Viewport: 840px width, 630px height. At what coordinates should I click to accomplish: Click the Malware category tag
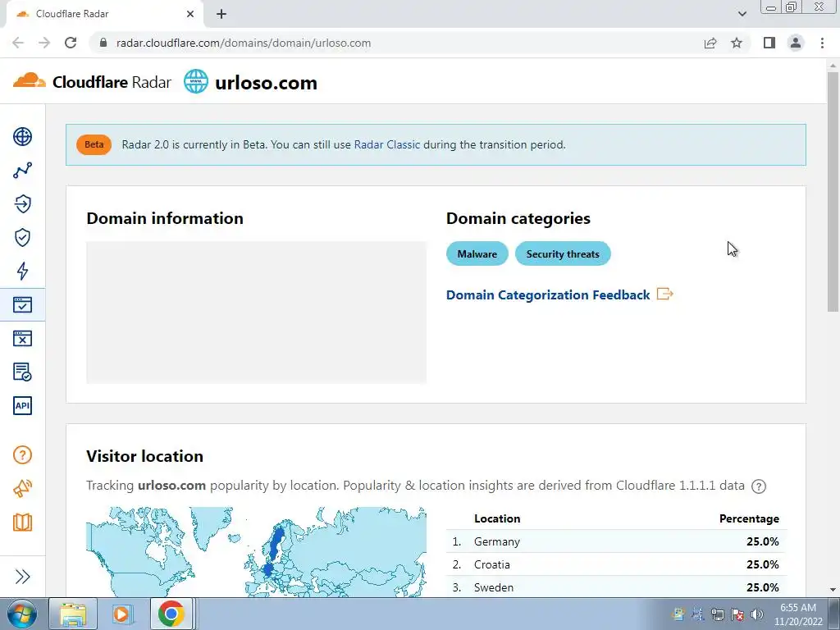pos(477,254)
